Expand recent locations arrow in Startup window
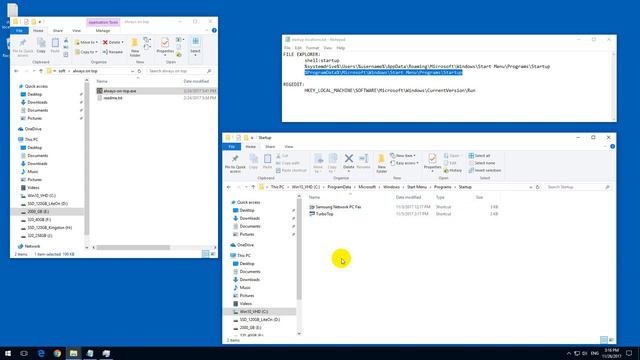The image size is (640, 360). click(246, 187)
